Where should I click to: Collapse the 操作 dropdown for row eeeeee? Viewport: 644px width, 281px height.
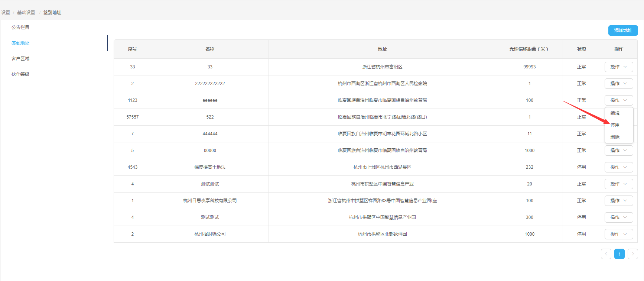618,100
